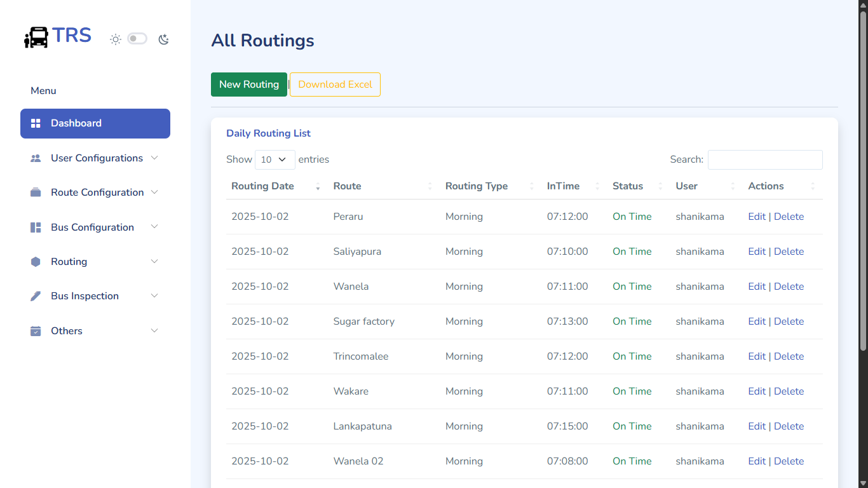Click the Route Configuration briefcase icon

pyautogui.click(x=36, y=193)
